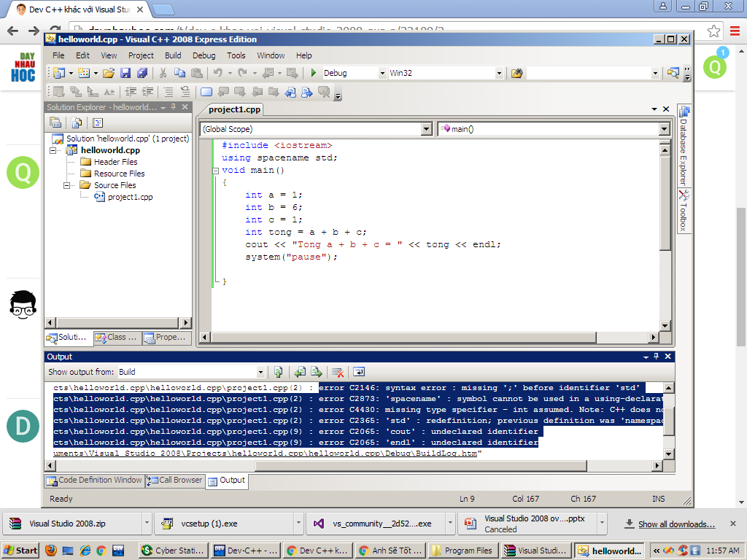
Task: Open the Debug configuration dropdown
Action: point(382,73)
